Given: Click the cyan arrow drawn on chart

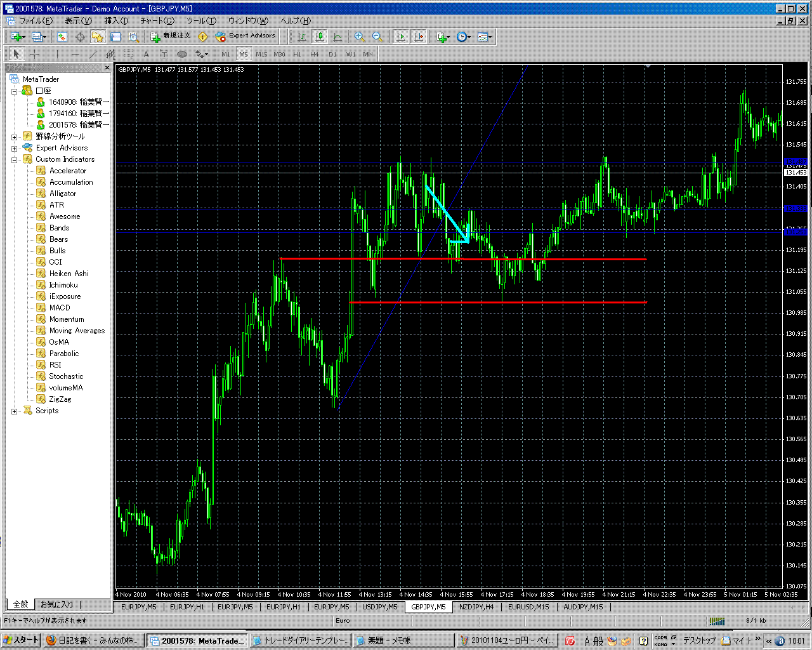Looking at the screenshot, I should pyautogui.click(x=446, y=213).
